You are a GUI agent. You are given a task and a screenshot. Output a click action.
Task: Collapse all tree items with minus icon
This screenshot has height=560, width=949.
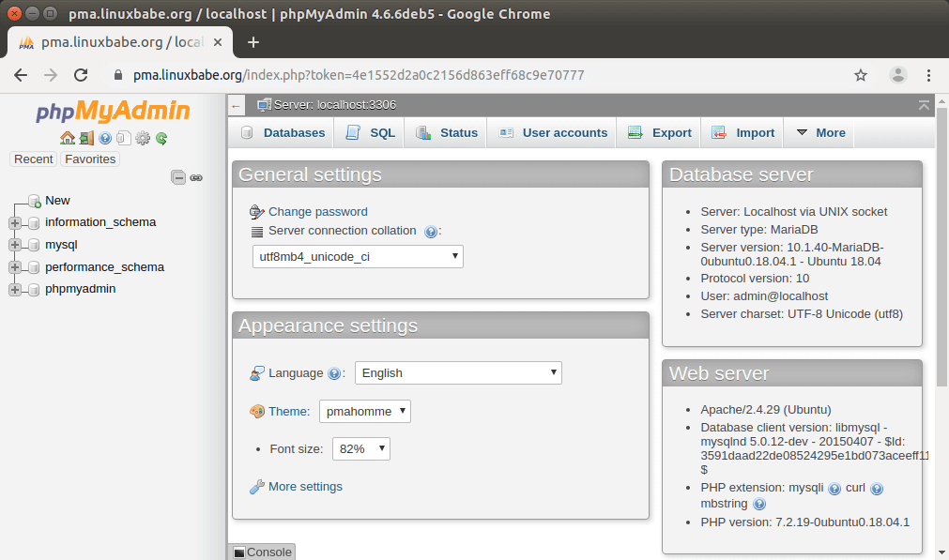coord(178,177)
